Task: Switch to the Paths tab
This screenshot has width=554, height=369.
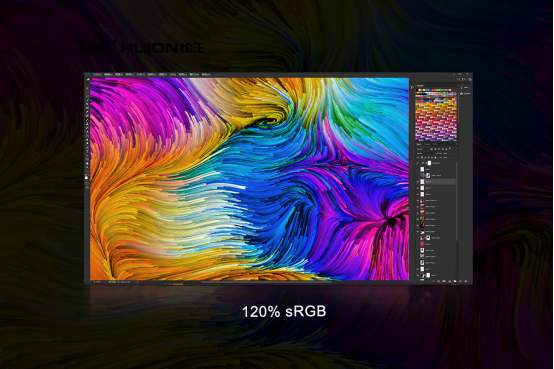Action: [x=435, y=144]
